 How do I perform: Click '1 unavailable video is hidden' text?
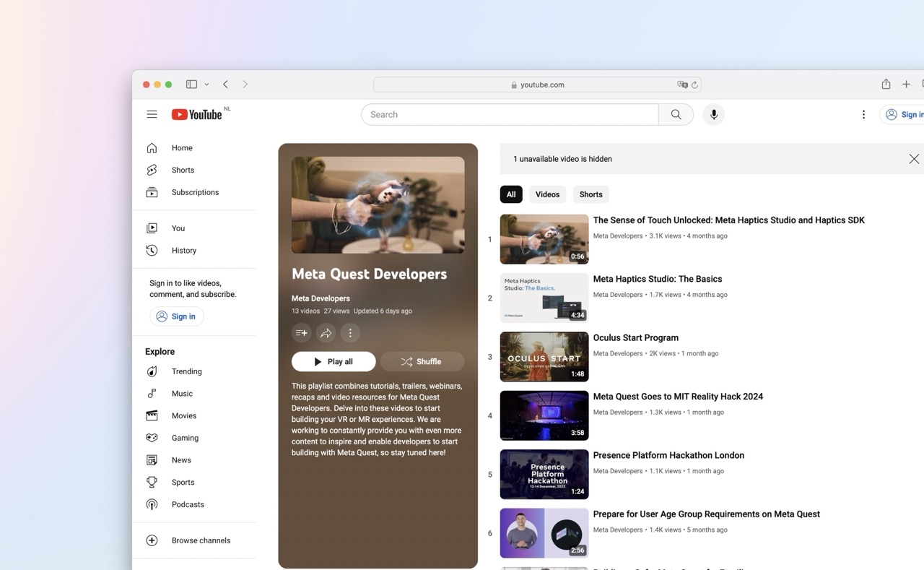pyautogui.click(x=562, y=159)
